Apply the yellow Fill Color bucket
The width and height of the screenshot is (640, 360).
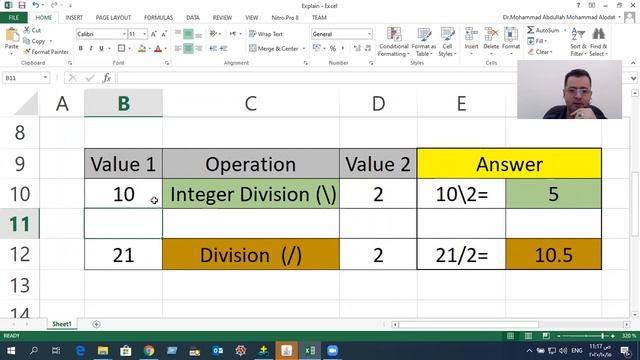[142, 49]
